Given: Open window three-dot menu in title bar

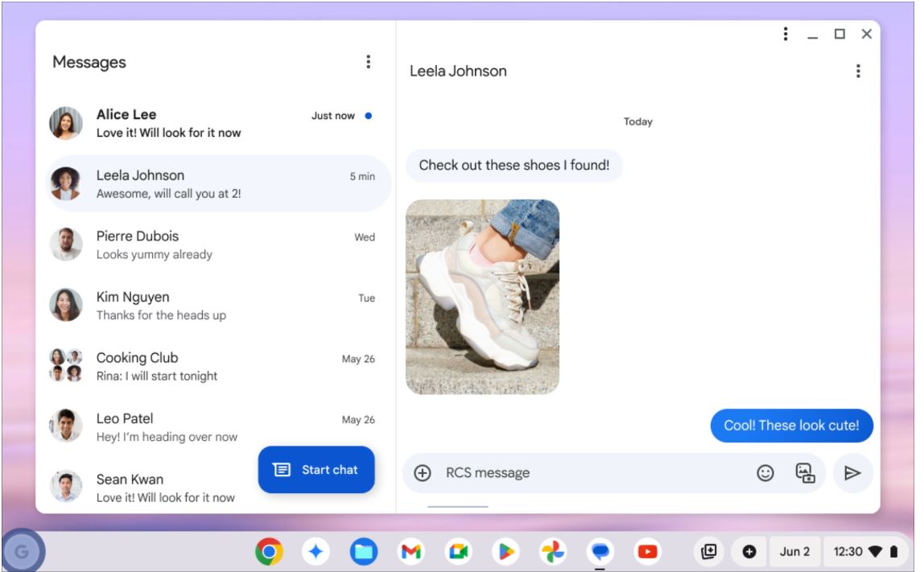Looking at the screenshot, I should (786, 34).
